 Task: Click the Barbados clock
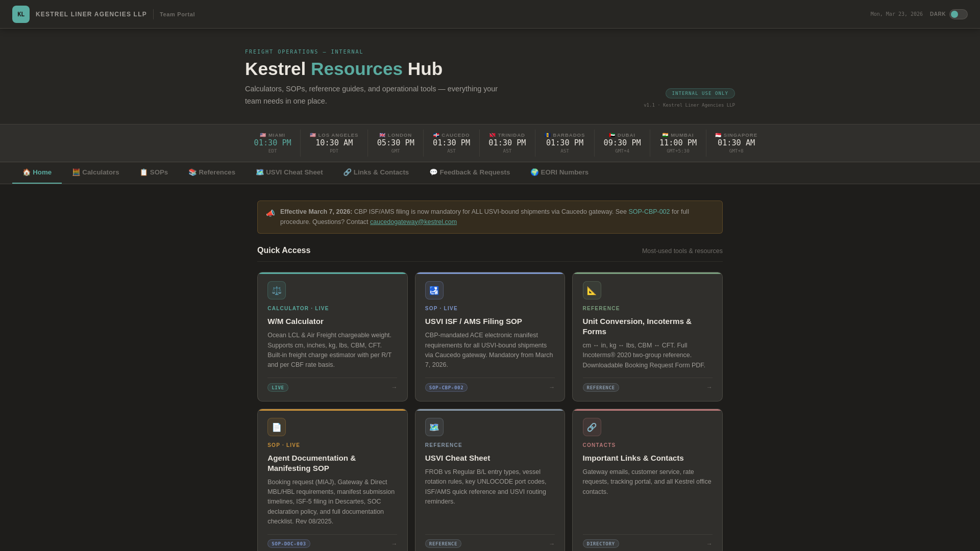coord(565,143)
